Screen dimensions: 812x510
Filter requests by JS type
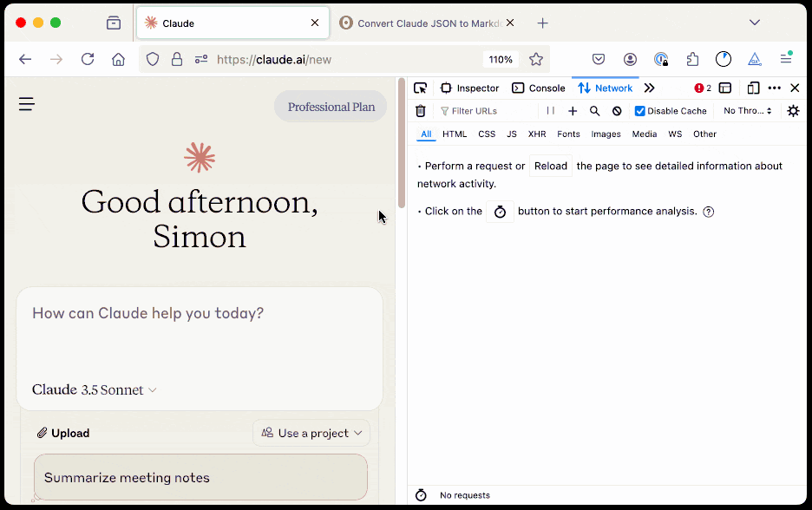[x=512, y=134]
